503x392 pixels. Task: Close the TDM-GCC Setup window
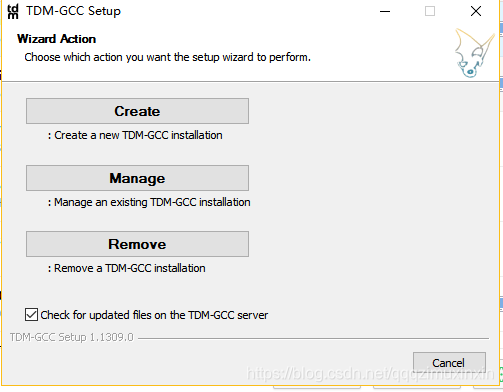476,11
